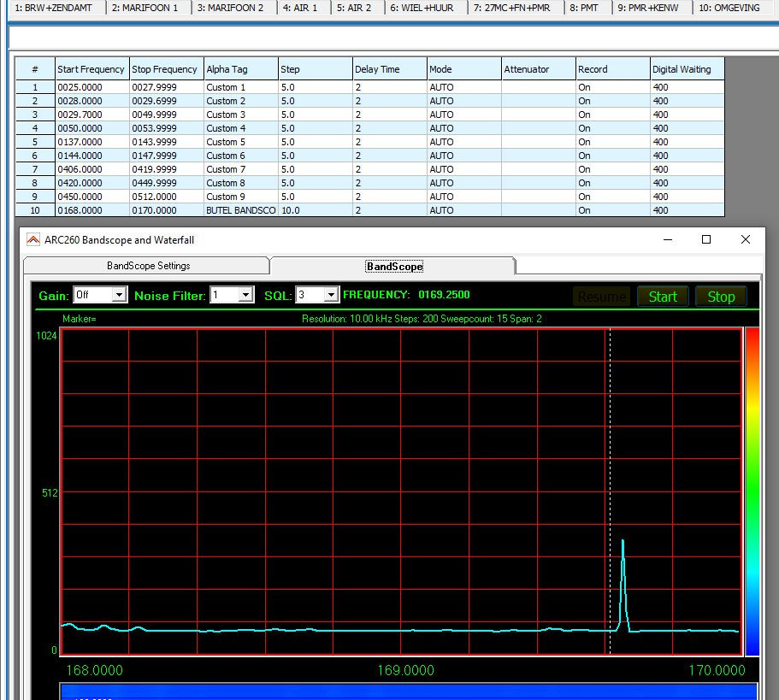The height and width of the screenshot is (700, 779).
Task: Click the 168.0000 axis label
Action: [94, 670]
